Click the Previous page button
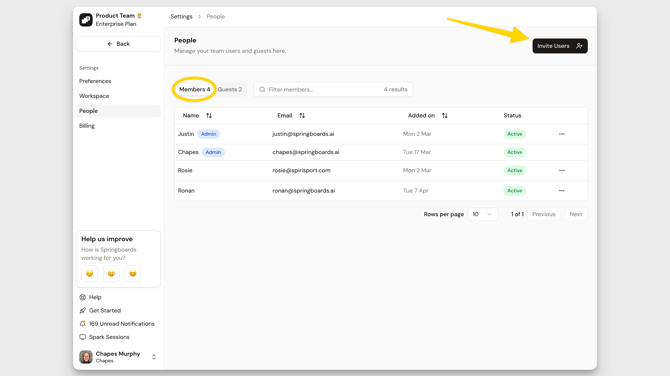670x376 pixels. [544, 214]
